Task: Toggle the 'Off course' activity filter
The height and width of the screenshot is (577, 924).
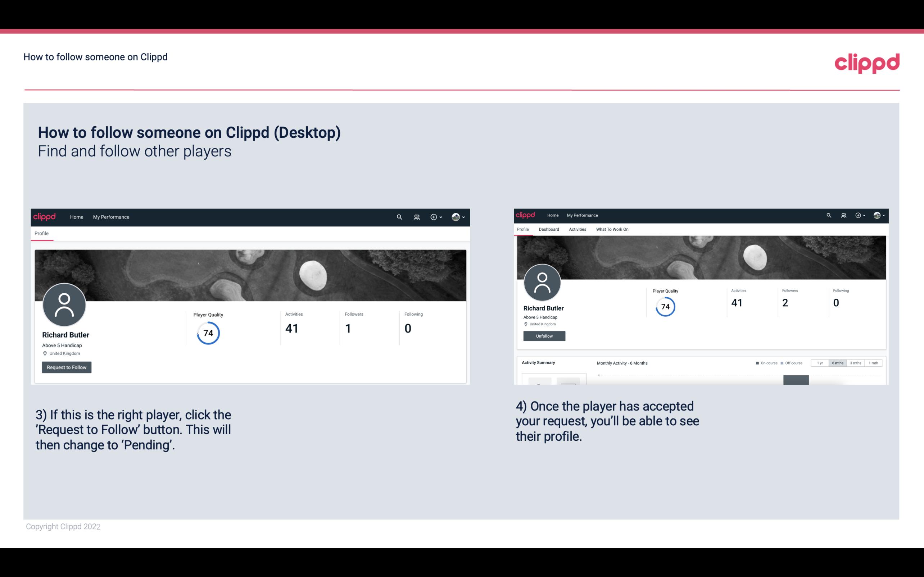Action: point(793,363)
